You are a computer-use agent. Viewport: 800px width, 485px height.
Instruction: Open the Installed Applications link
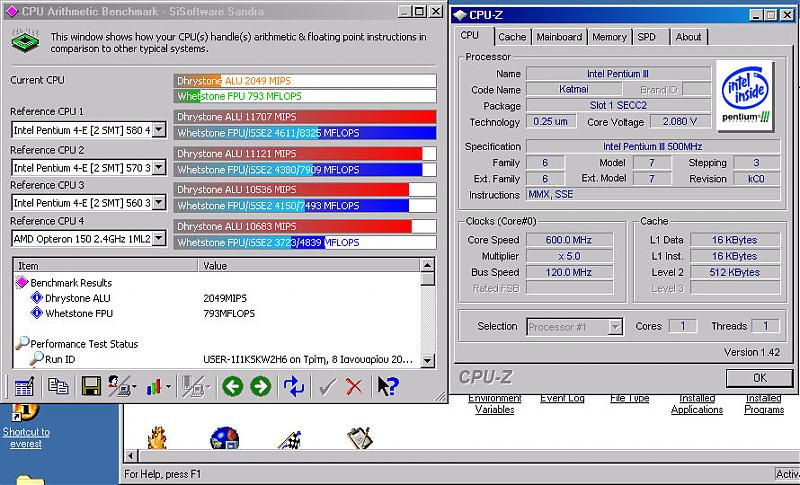click(697, 403)
